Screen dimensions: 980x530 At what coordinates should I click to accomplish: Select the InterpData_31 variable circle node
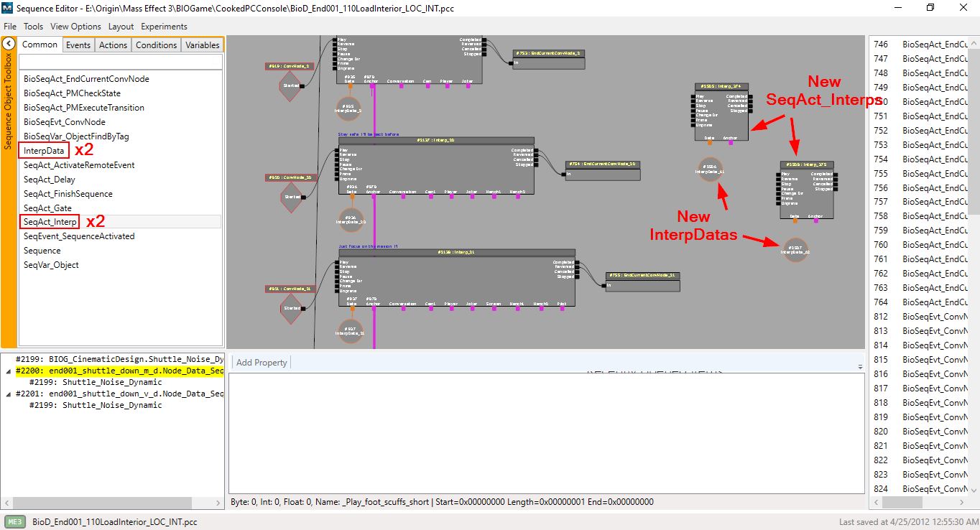351,331
